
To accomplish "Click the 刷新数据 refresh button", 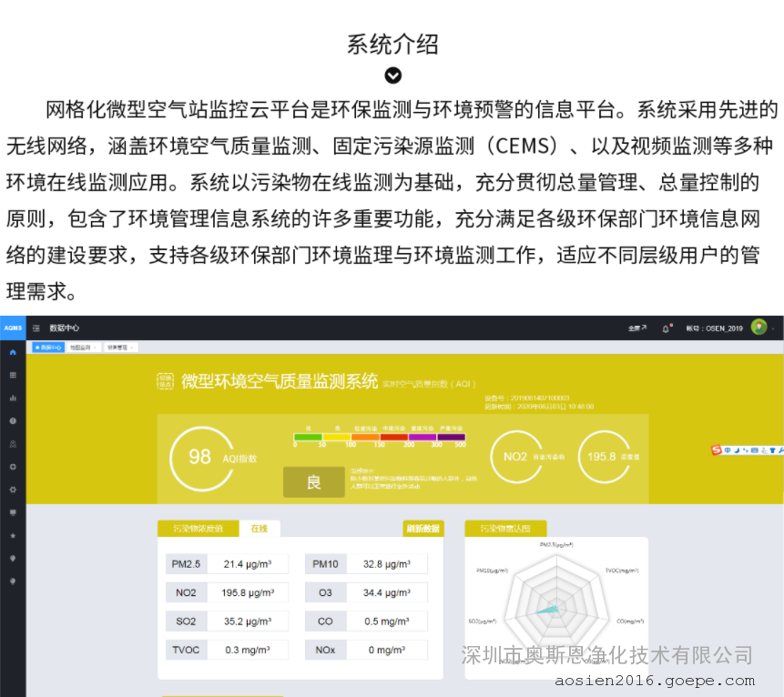I will (x=423, y=529).
